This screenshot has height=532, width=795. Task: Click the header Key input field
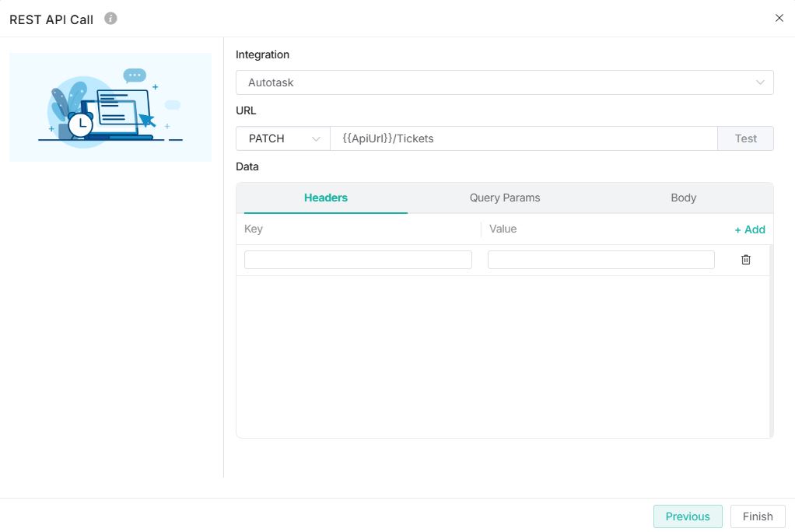(358, 260)
